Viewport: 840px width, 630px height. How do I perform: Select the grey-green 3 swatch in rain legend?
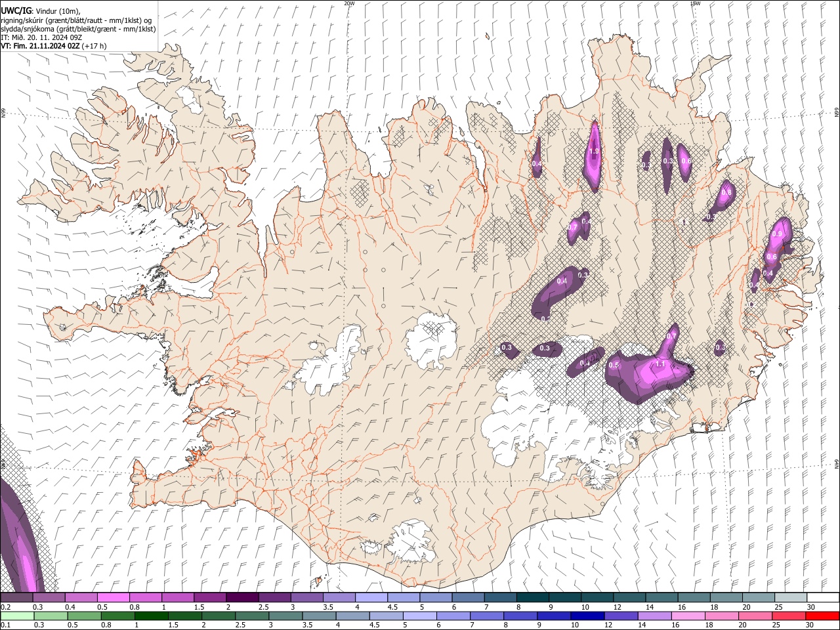(x=286, y=616)
